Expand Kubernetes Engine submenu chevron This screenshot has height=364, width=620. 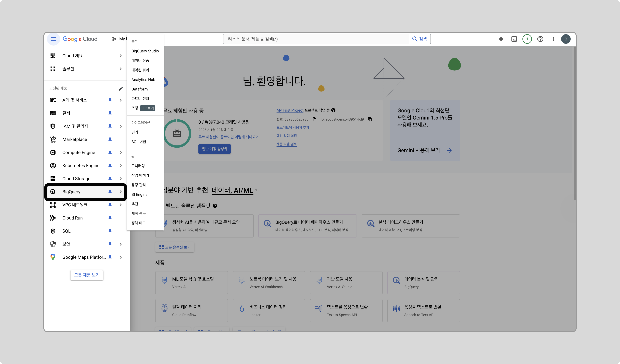[x=121, y=166]
